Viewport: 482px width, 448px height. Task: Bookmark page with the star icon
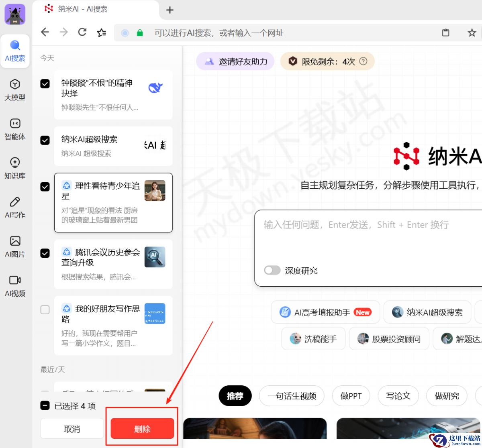click(x=472, y=33)
